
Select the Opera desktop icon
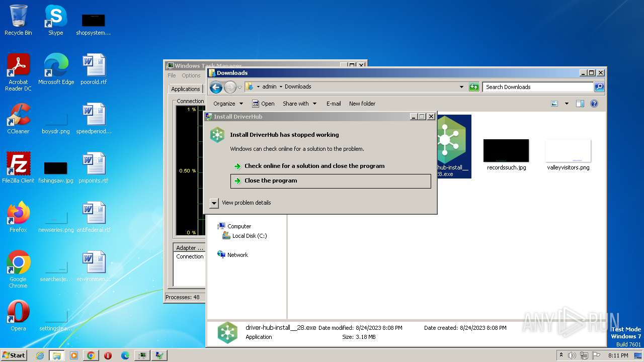18,315
